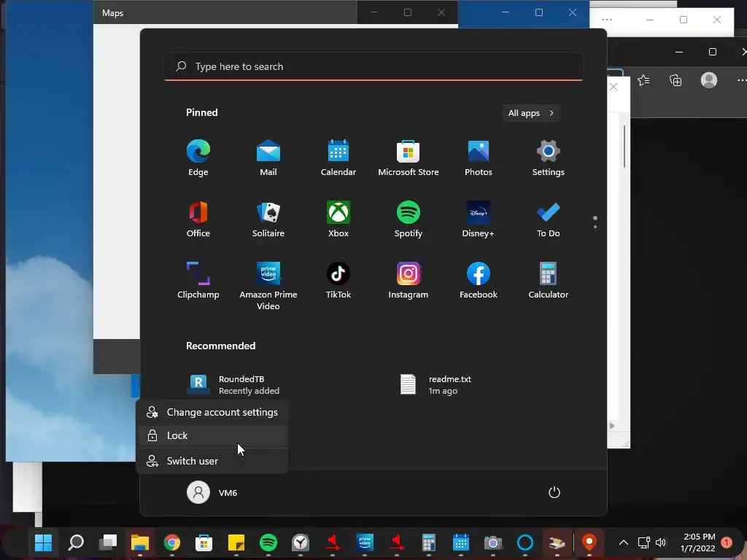Launch the Office app
Viewport: 747px width, 560px height.
point(198,219)
